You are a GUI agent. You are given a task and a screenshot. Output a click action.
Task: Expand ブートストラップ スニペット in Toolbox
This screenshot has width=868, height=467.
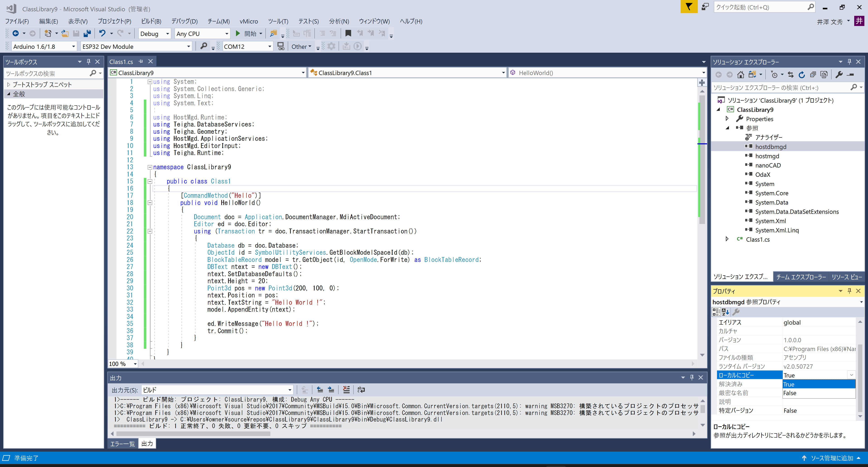(9, 84)
